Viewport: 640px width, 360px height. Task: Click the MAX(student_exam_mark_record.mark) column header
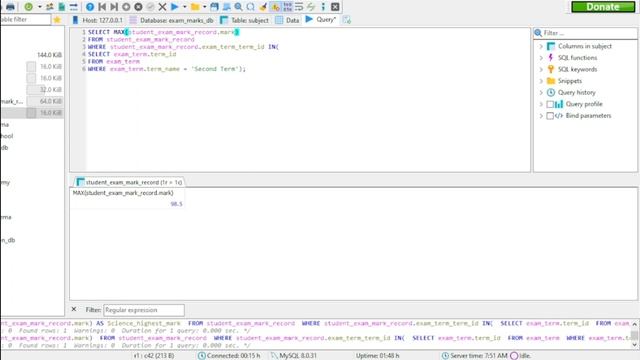pyautogui.click(x=127, y=193)
